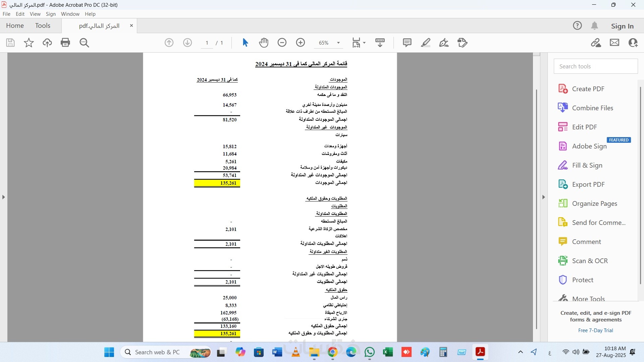Expand the fit page options dropdown arrow
The height and width of the screenshot is (362, 644).
[x=364, y=43]
